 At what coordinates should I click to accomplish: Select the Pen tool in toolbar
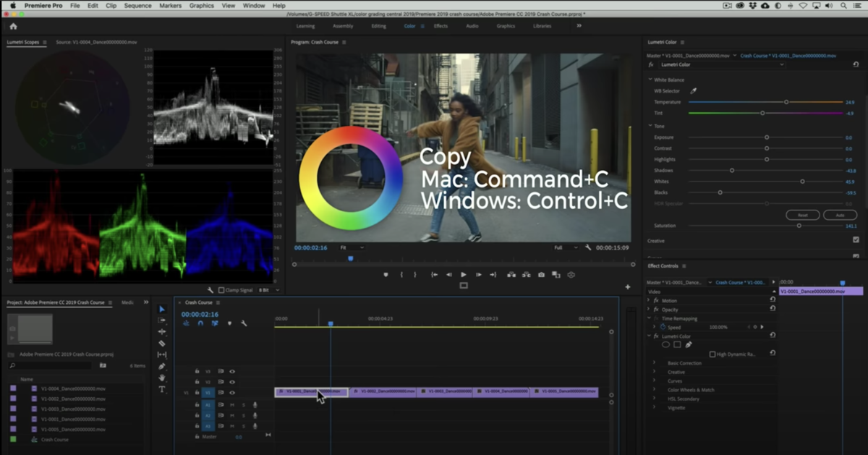tap(162, 366)
